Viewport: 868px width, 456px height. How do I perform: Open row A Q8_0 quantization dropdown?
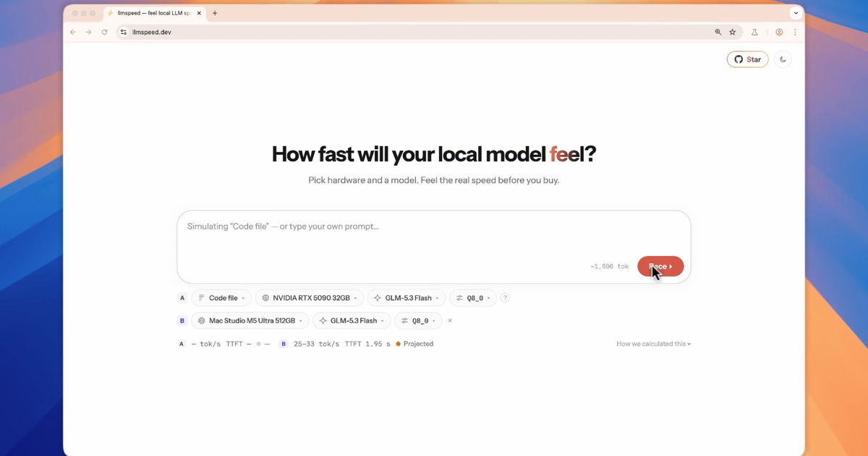pyautogui.click(x=472, y=298)
